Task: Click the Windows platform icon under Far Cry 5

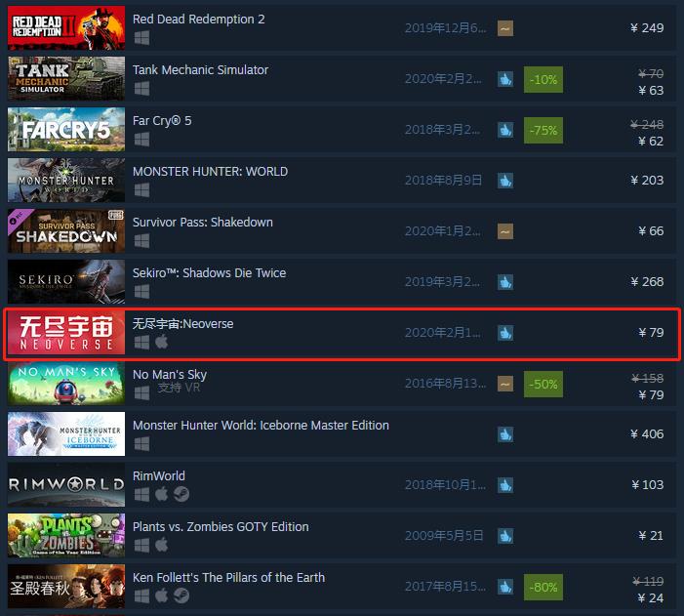Action: click(x=141, y=140)
